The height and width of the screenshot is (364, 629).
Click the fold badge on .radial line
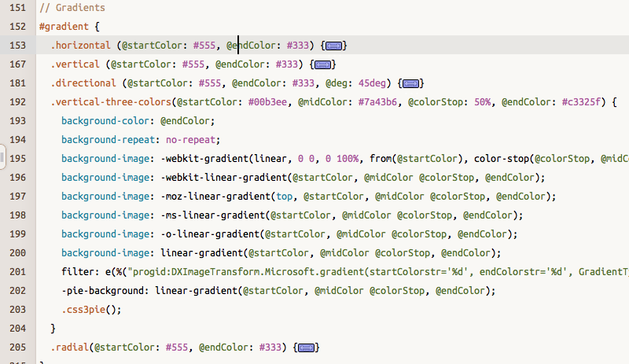(x=307, y=347)
